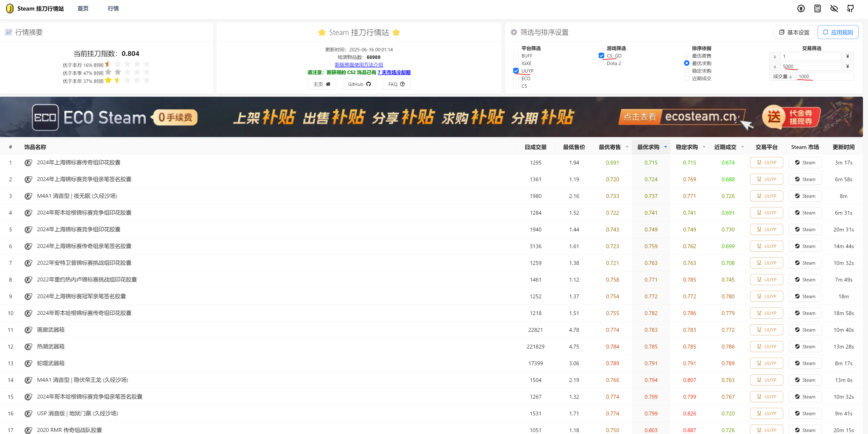Open Steam button for 2022年安特卫普锦标赛挑战组印花胶囊
Viewport: 868px width, 434px height.
tap(805, 263)
